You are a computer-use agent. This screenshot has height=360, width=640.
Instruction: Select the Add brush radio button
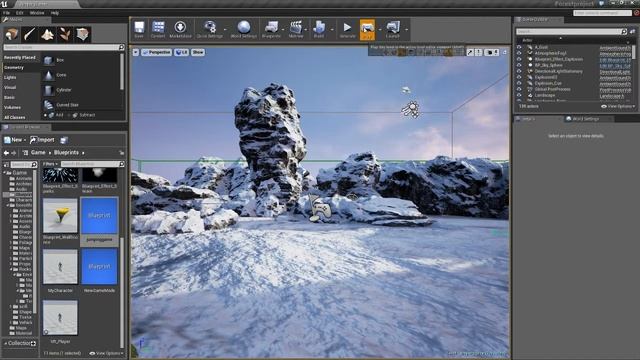click(45, 115)
